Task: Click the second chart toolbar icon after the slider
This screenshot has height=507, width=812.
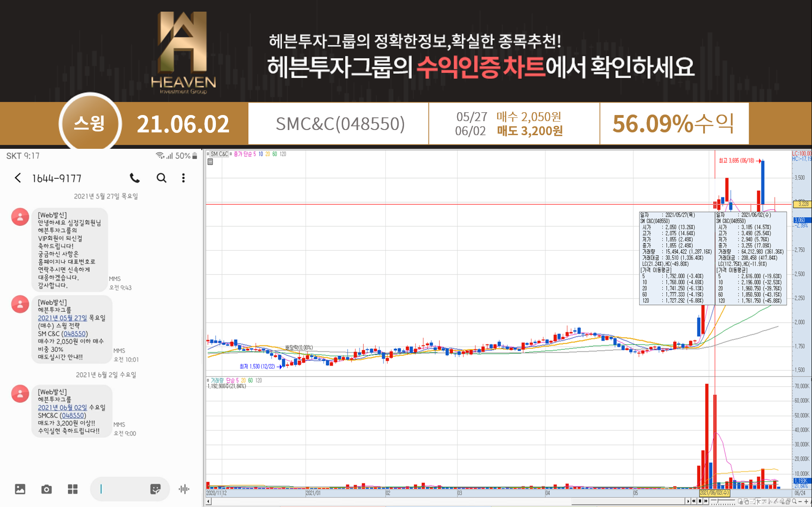Action: 746,501
